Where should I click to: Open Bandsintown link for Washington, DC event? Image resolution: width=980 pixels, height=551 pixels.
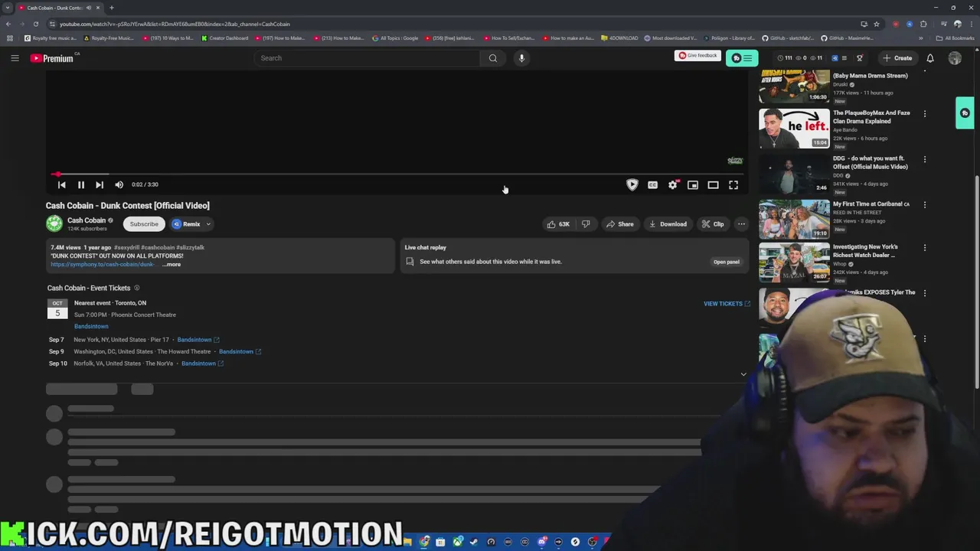pyautogui.click(x=240, y=351)
